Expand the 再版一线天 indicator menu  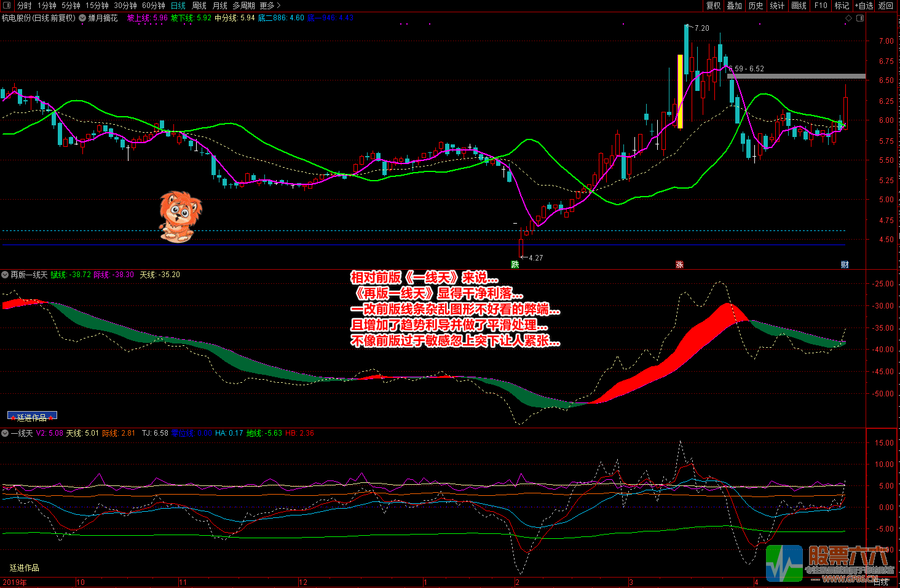click(x=6, y=275)
